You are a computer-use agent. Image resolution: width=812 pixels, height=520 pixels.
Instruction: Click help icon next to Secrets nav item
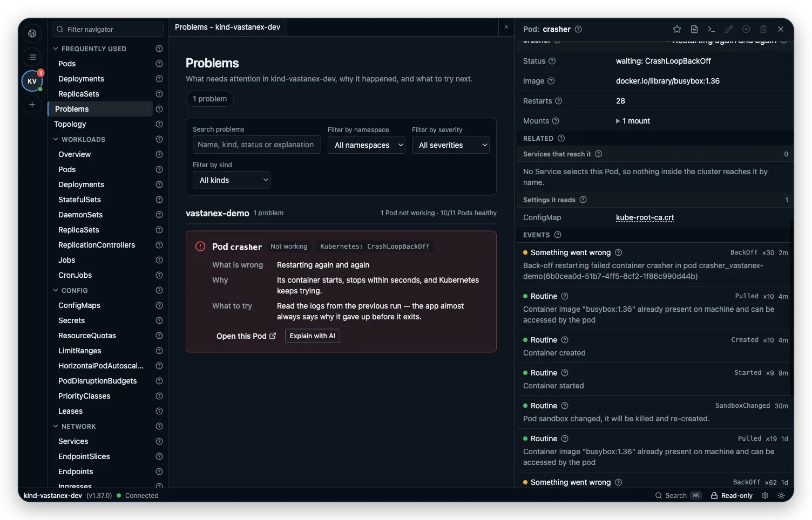click(x=159, y=320)
